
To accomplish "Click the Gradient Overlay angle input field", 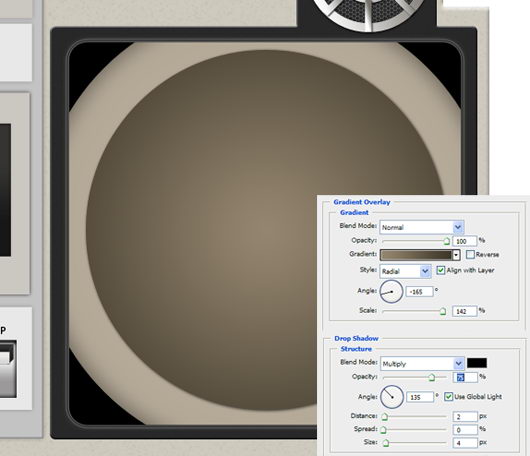I will tap(419, 291).
